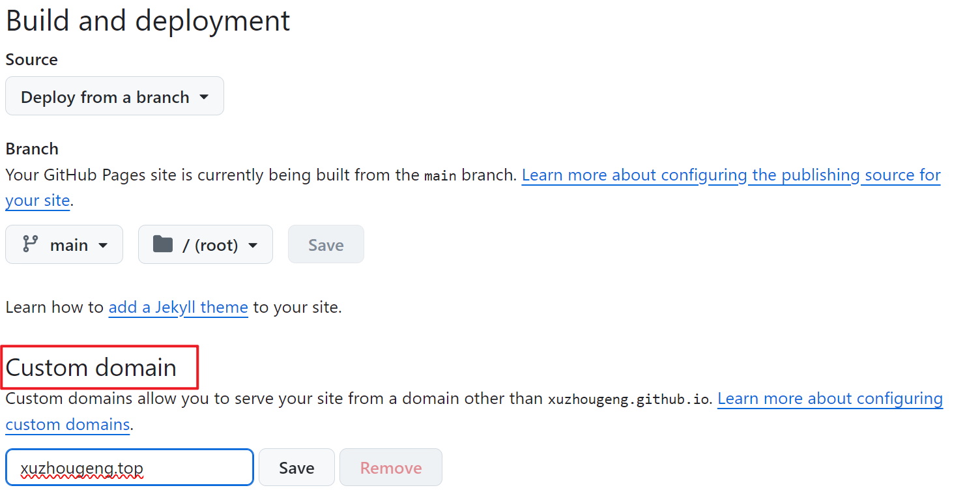Click the folder icon beside / (root)
Screen dimensions: 980x503
162,244
